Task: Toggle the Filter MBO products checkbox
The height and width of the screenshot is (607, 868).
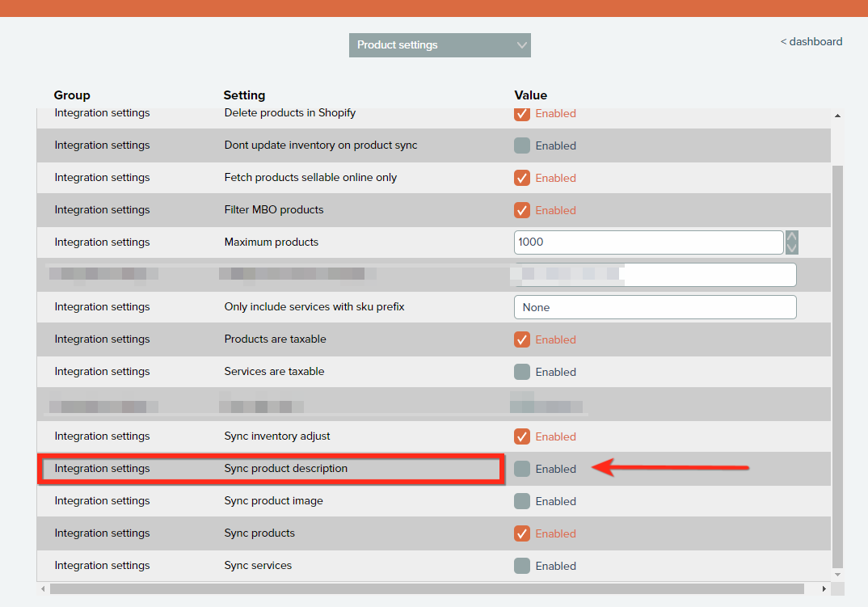Action: [522, 210]
